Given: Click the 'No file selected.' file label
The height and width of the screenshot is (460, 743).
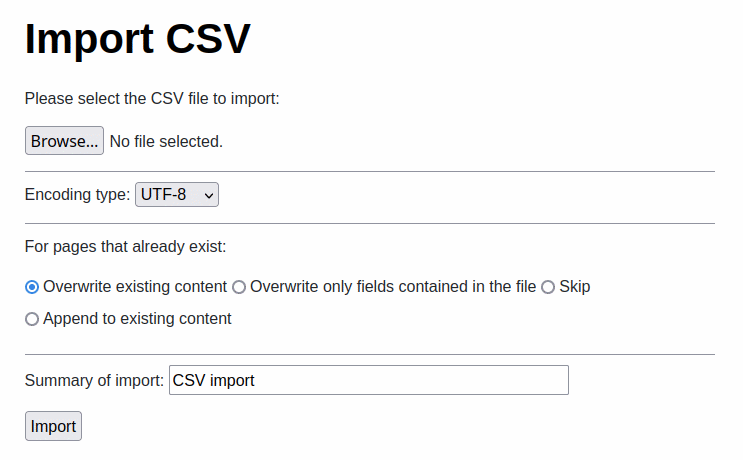Looking at the screenshot, I should click(x=166, y=141).
